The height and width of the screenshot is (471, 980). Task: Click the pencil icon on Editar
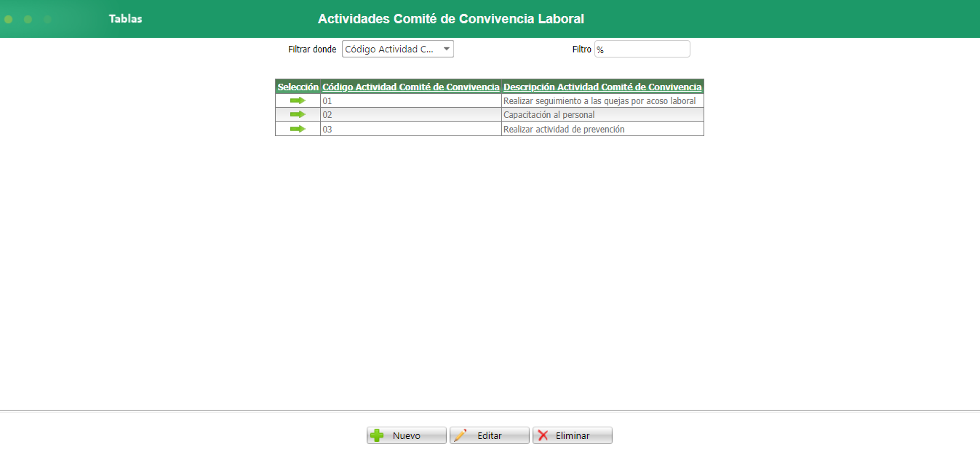(x=460, y=435)
